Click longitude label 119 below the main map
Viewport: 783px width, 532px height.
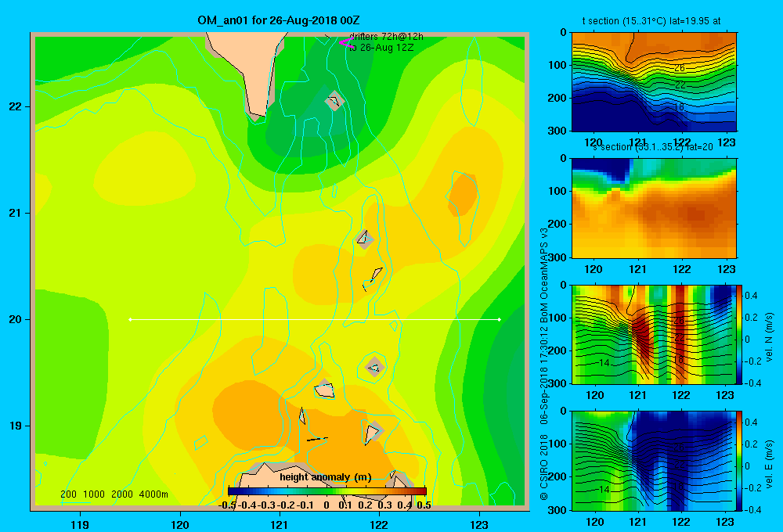80,524
